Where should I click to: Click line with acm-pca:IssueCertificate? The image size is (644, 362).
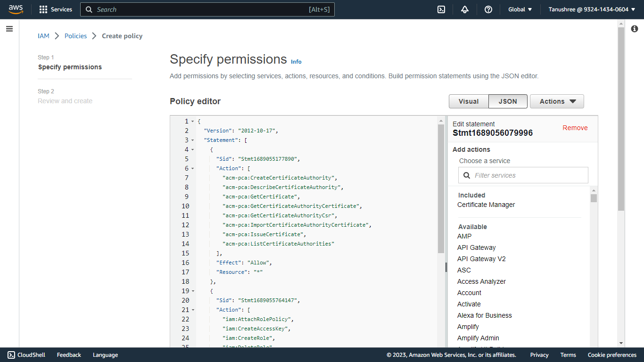[x=264, y=234]
